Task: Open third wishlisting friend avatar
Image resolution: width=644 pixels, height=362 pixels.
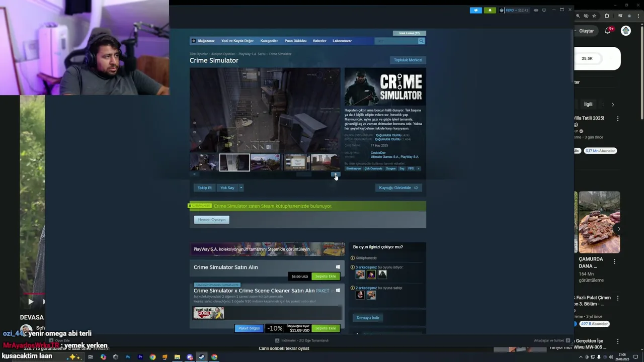Action: pyautogui.click(x=382, y=275)
